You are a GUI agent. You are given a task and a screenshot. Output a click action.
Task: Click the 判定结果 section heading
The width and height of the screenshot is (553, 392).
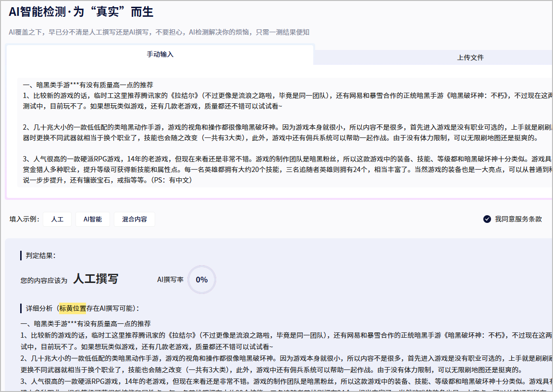tap(40, 256)
